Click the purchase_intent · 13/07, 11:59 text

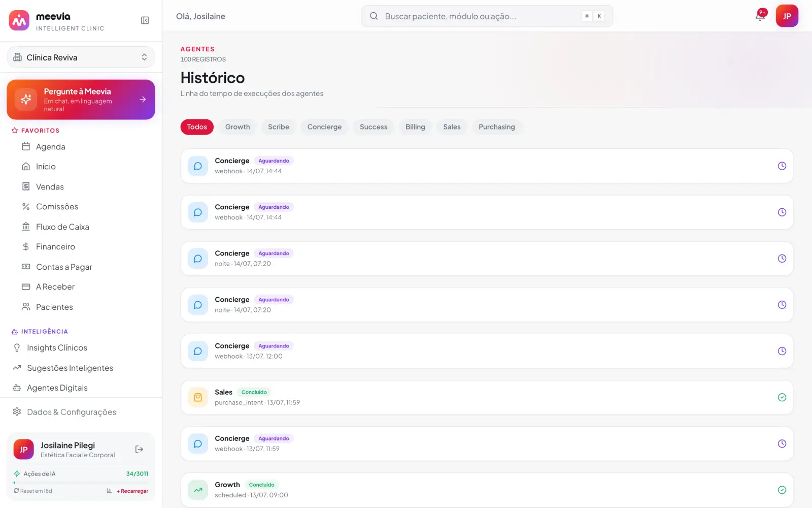coord(257,403)
